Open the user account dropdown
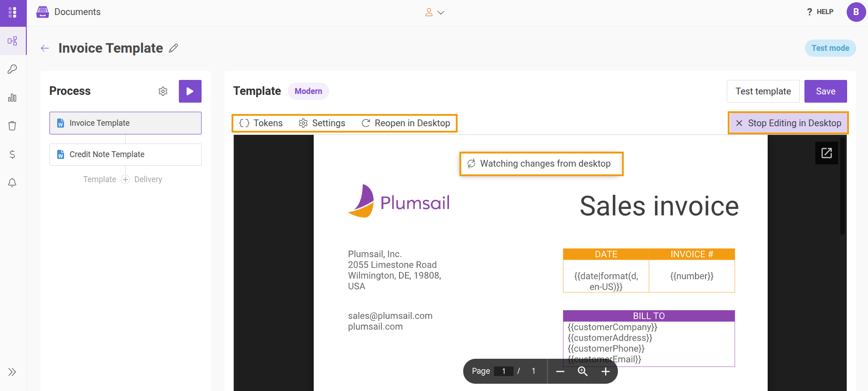This screenshot has width=868, height=391. pyautogui.click(x=434, y=12)
